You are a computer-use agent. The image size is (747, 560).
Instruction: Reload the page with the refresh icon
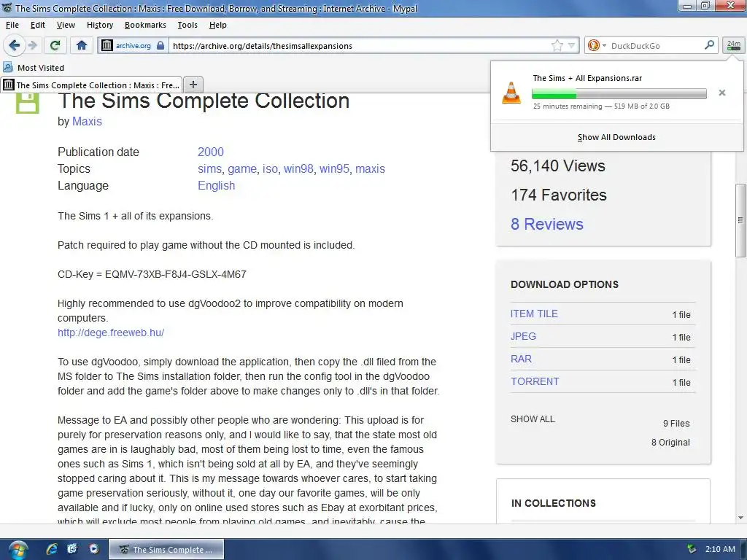(x=55, y=45)
